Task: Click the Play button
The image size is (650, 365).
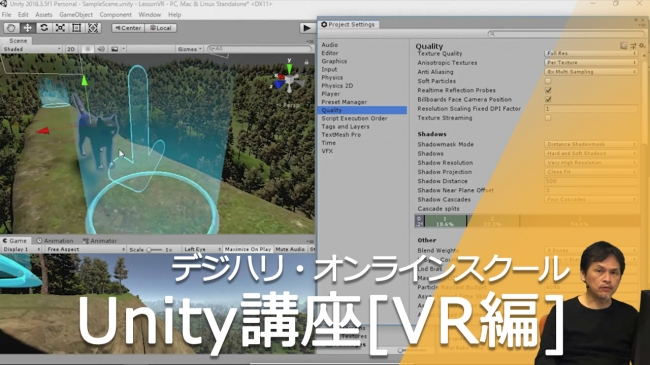Action: tap(307, 28)
